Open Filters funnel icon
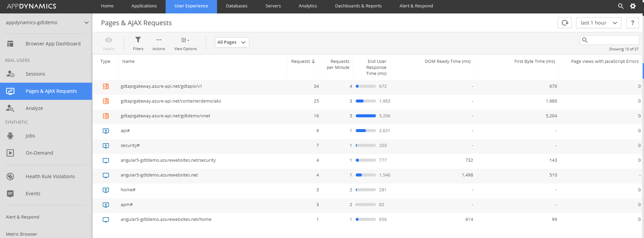The width and height of the screenshot is (644, 238). [x=138, y=40]
